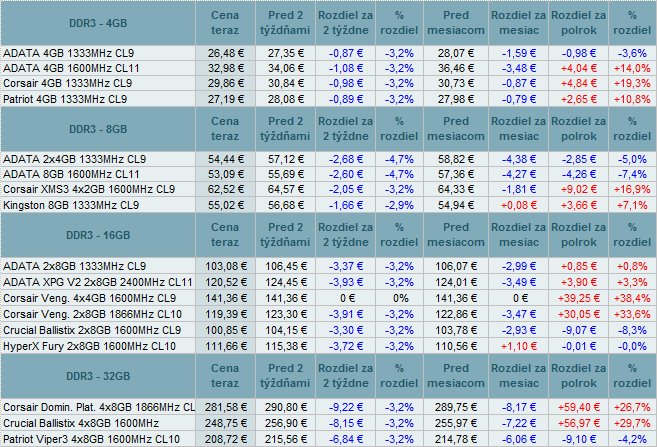Select the -4,2% half-year percent value
Screen dimensions: 657x447
[x=632, y=439]
